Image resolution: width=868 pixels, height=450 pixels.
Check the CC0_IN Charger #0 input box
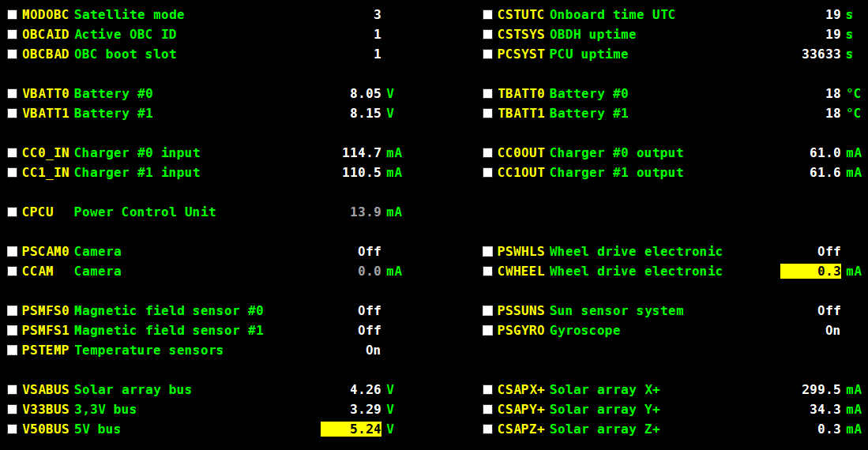[12, 153]
